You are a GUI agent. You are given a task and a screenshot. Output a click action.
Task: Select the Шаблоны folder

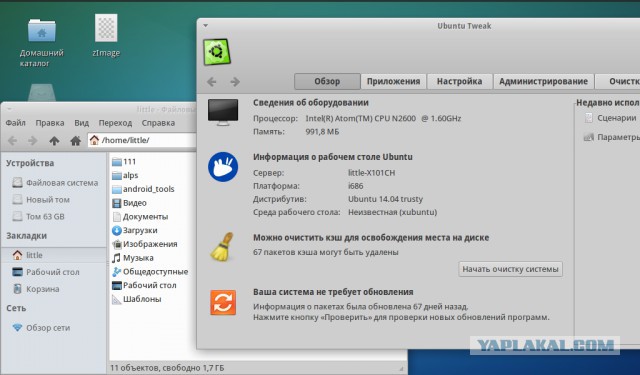click(x=136, y=299)
